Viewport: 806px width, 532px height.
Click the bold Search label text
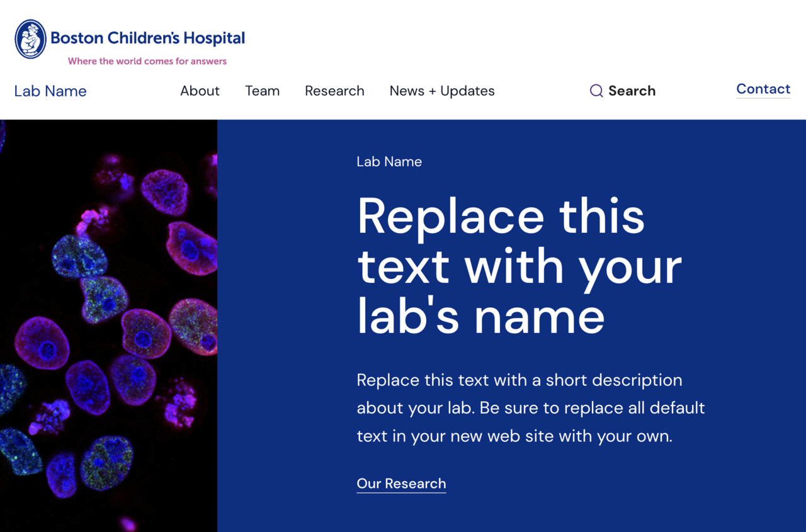pos(632,91)
